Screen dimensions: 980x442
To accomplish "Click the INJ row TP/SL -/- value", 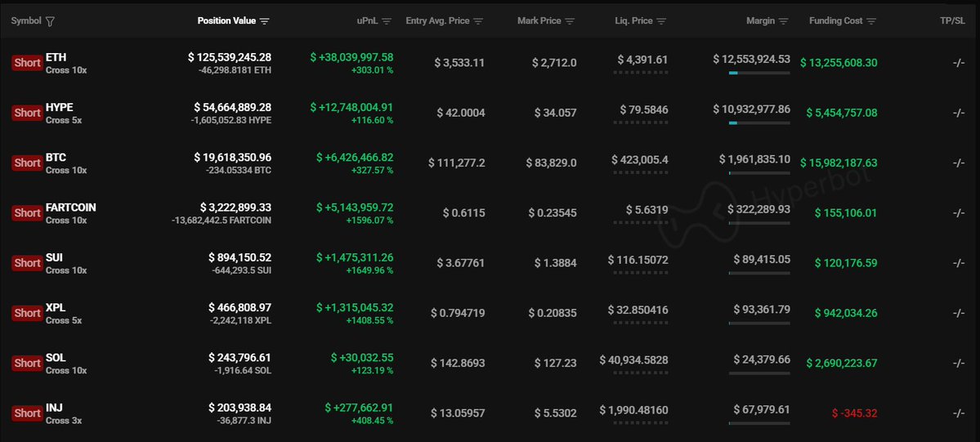I will tap(959, 413).
